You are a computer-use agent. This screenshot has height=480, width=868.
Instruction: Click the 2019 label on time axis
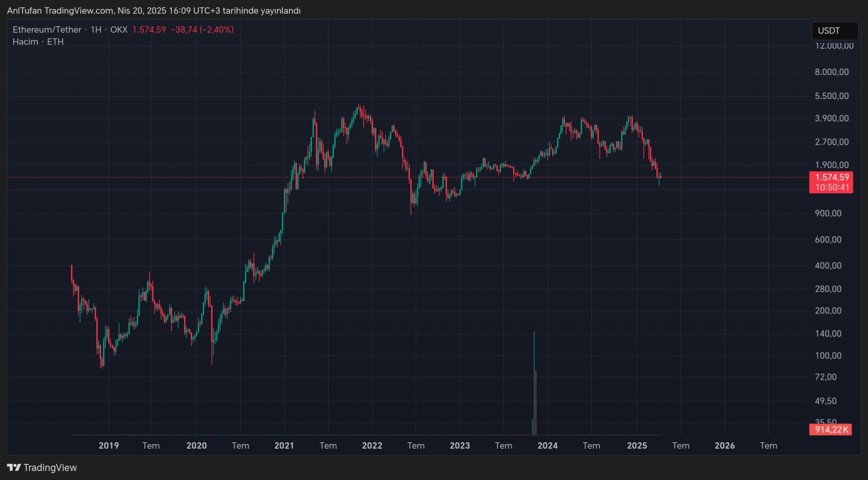pyautogui.click(x=108, y=445)
